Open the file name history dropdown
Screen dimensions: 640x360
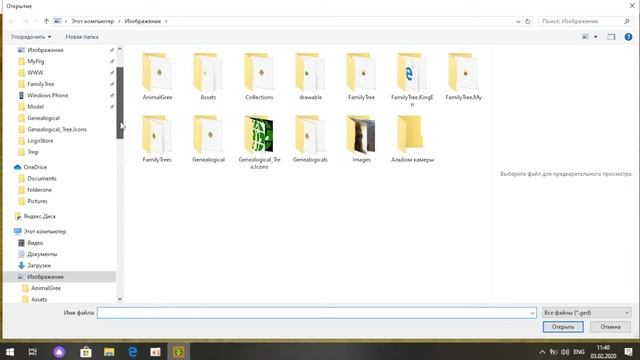point(532,313)
